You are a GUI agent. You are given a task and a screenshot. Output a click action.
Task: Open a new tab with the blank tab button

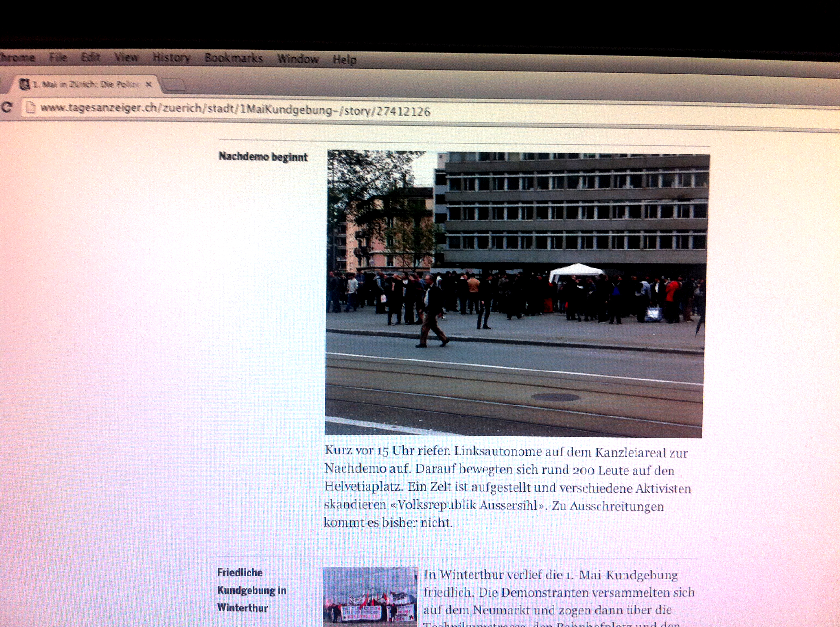(175, 85)
